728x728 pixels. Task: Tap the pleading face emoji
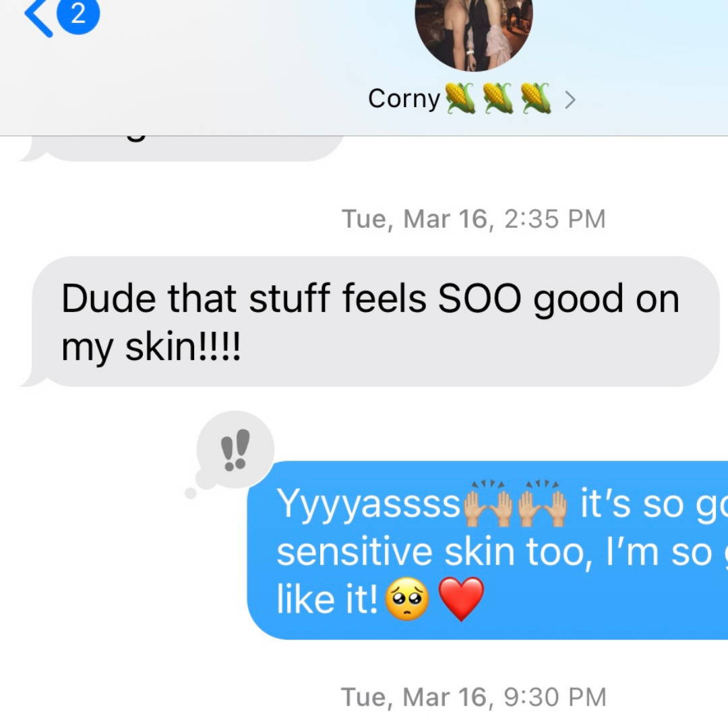(407, 599)
